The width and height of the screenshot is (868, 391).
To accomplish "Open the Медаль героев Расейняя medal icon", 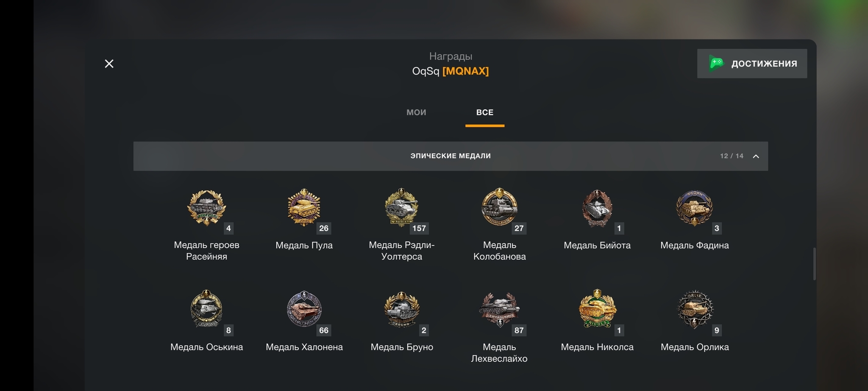I will [x=206, y=208].
